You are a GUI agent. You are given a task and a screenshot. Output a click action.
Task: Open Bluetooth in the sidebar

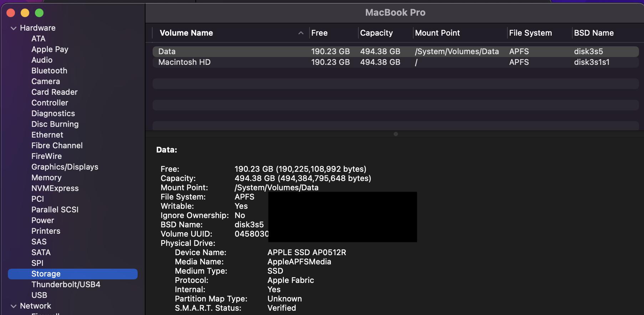[49, 71]
